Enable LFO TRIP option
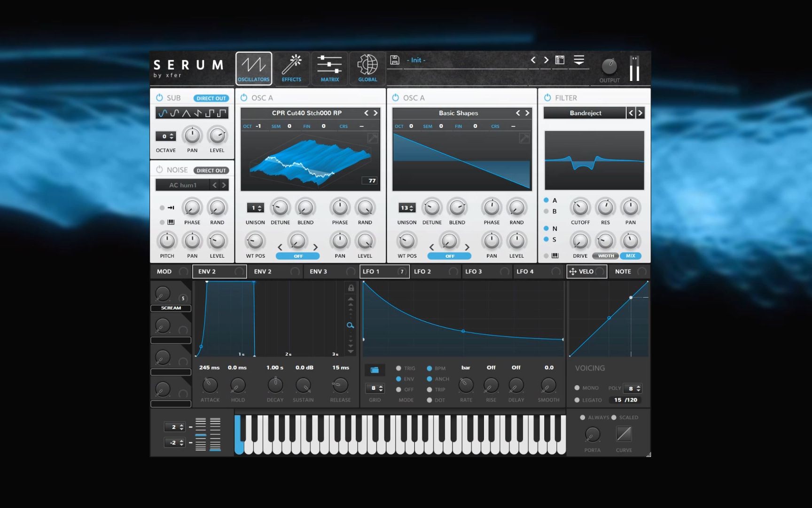 tap(429, 389)
